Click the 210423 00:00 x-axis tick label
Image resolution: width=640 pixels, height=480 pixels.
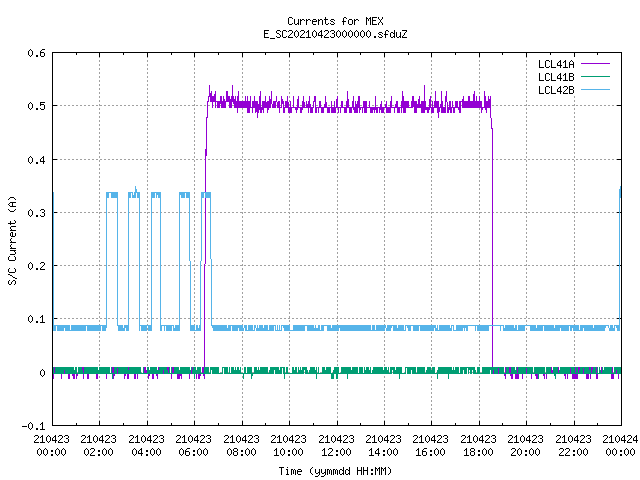click(x=51, y=445)
